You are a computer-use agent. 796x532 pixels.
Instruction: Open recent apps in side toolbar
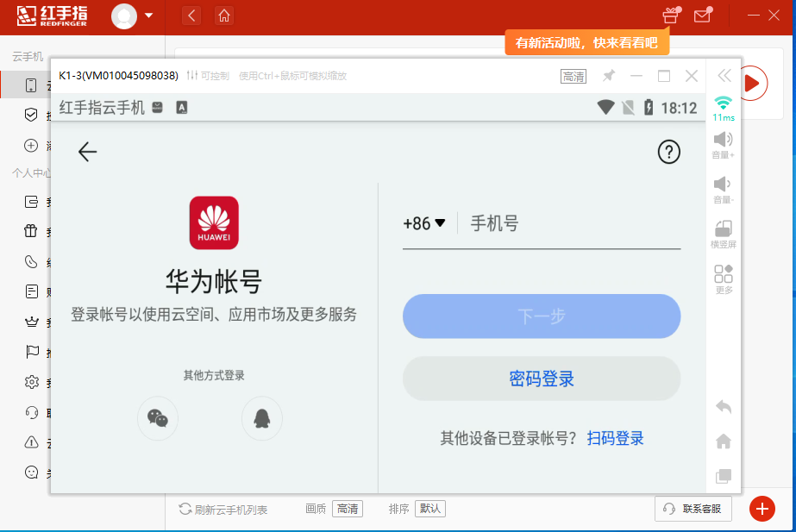724,476
